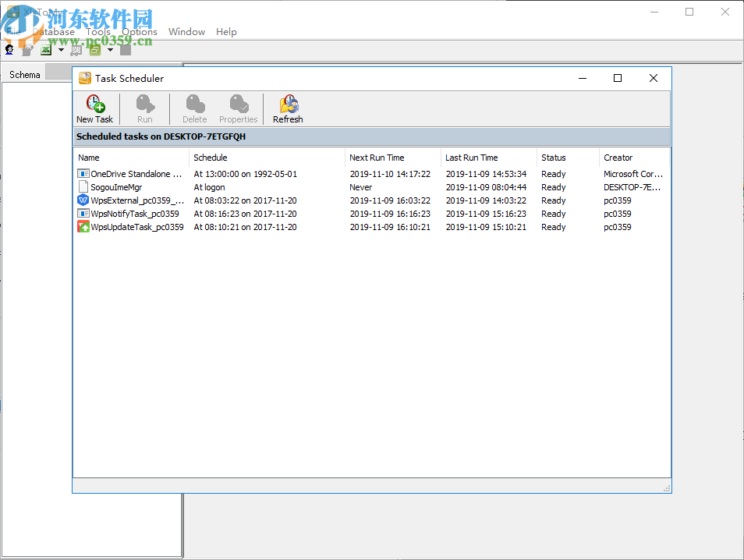Select the OneDrive Standalone task icon
744x560 pixels.
point(83,173)
